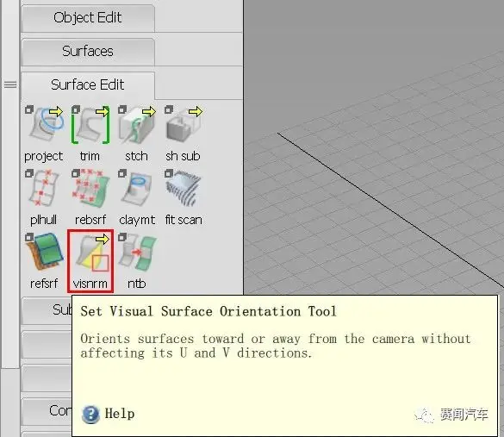Collapse the Surface Edit palette tab
Viewport: 504px width, 437px height.
pos(88,84)
